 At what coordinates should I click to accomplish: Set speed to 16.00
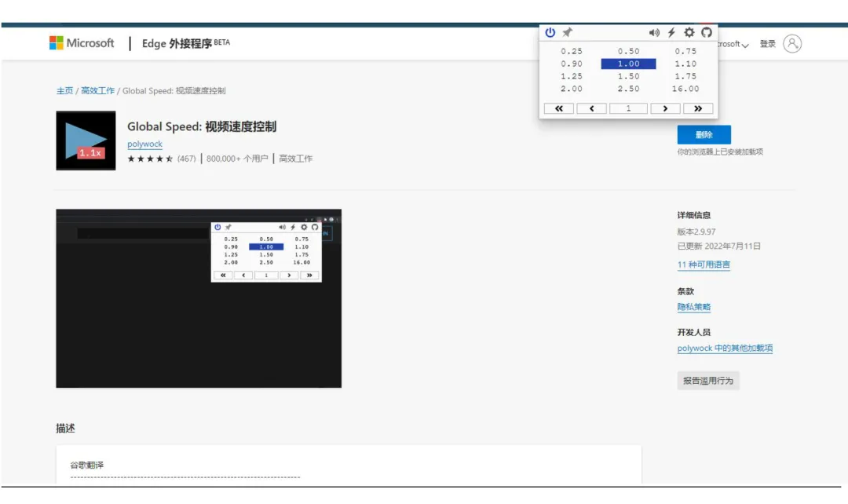pos(685,89)
